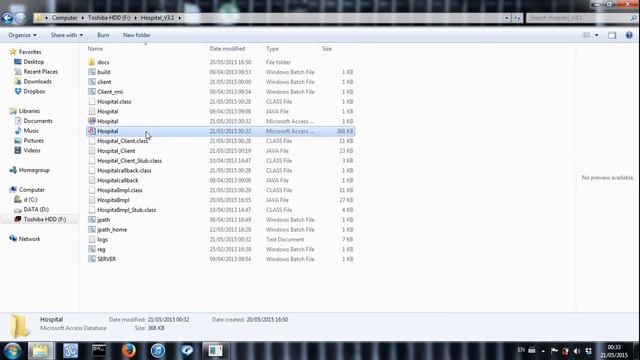Open Recent Places in navigation pane
640x360 pixels.
(40, 71)
